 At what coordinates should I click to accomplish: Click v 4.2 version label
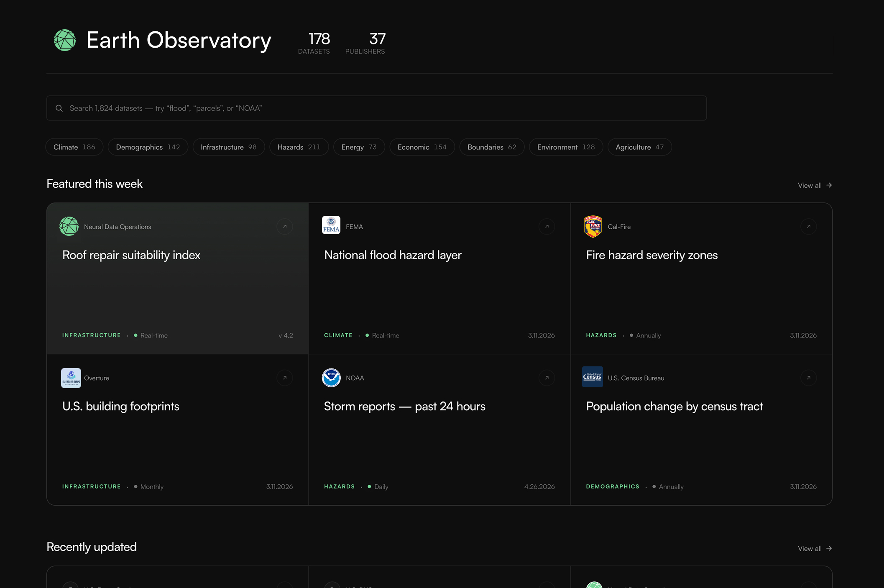(286, 335)
